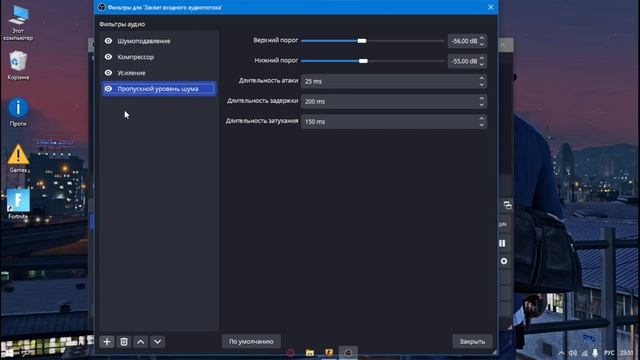Toggle visibility of Компрессор filter
The width and height of the screenshot is (640, 360).
[x=108, y=57]
